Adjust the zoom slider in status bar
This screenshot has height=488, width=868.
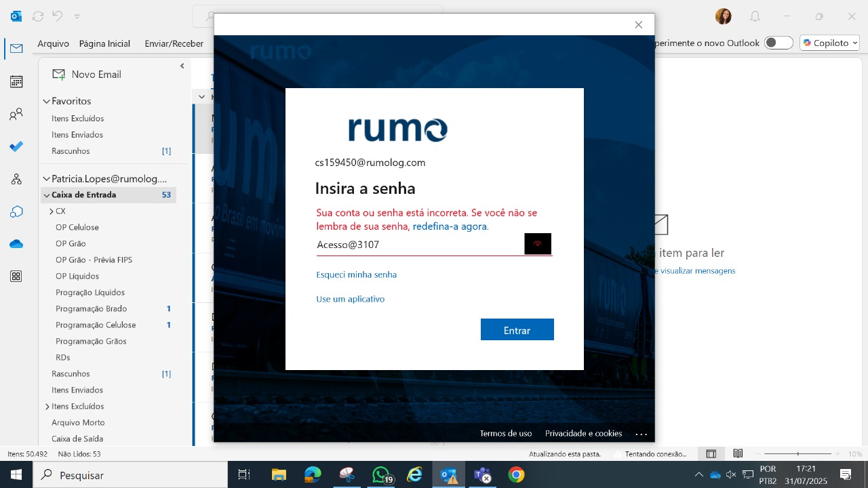point(797,453)
